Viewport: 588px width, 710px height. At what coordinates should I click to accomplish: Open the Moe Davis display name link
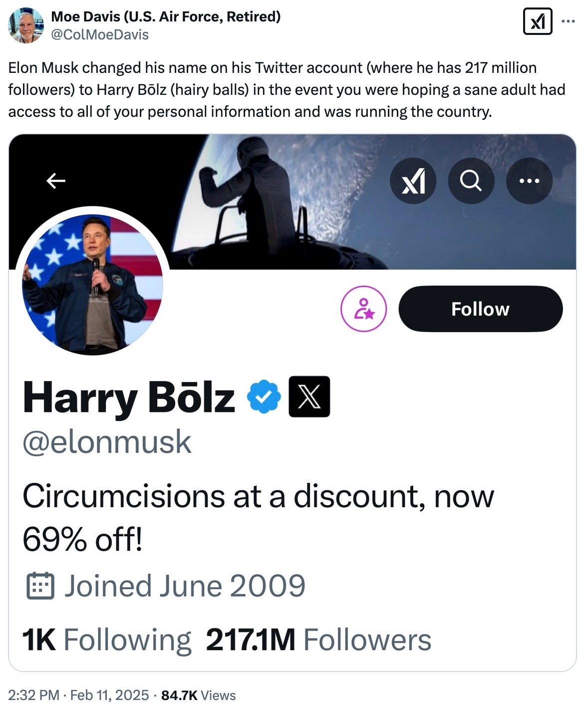coord(166,16)
